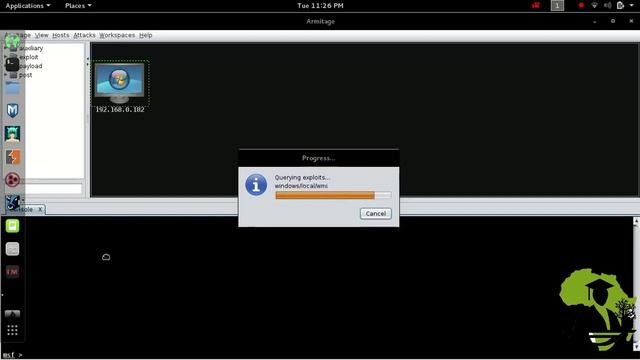
Task: Open the files folder icon in the dock
Action: [x=12, y=88]
